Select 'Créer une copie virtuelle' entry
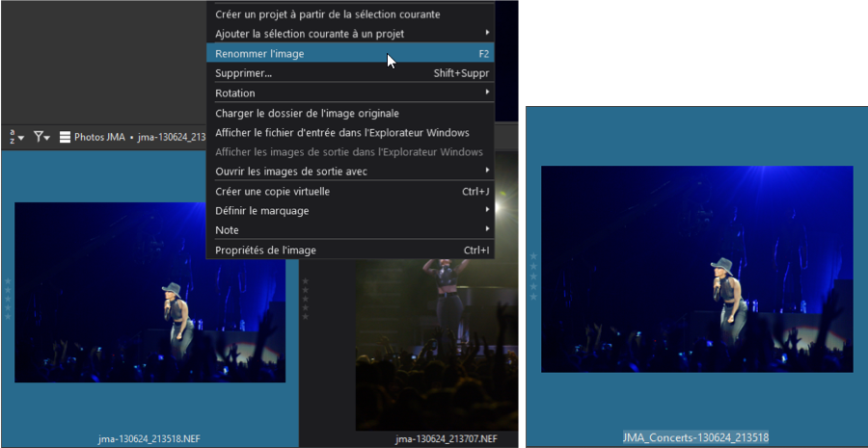Screen dimensions: 868x448 [x=350, y=192]
